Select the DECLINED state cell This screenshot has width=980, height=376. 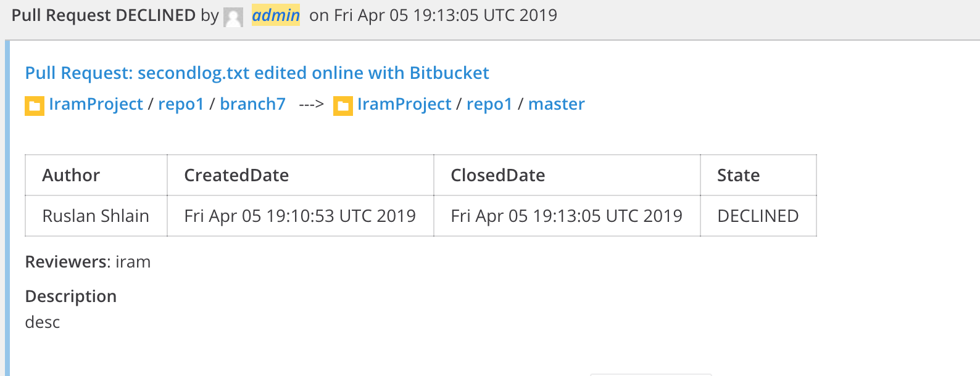tap(758, 216)
